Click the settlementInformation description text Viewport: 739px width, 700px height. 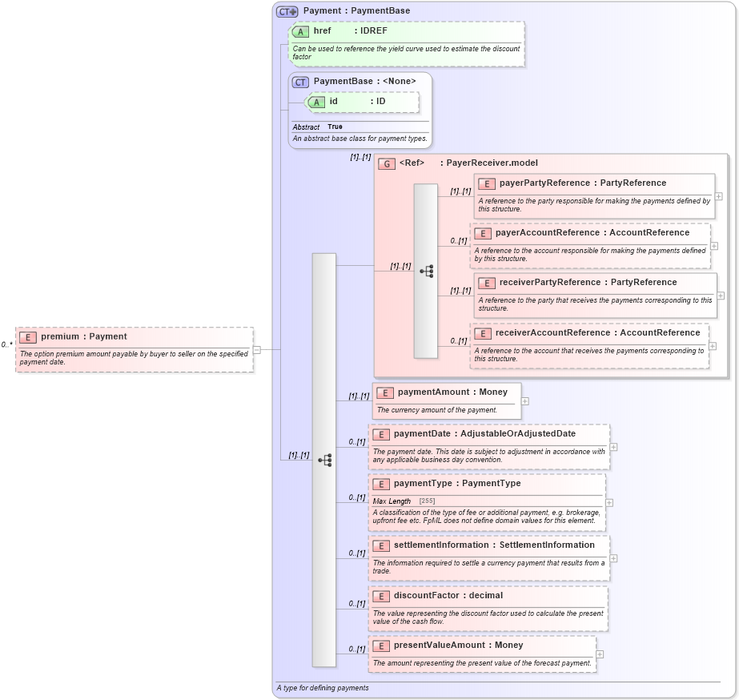pyautogui.click(x=488, y=567)
